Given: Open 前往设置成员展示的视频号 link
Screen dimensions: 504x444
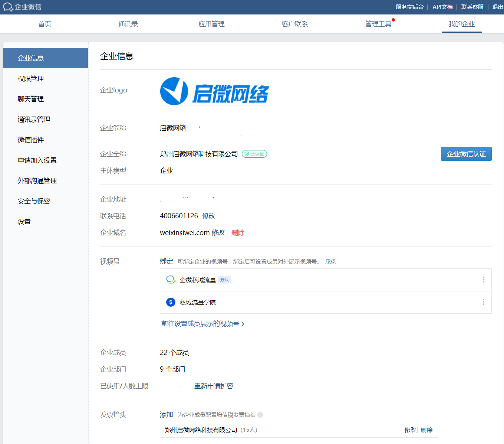Looking at the screenshot, I should click(x=200, y=324).
